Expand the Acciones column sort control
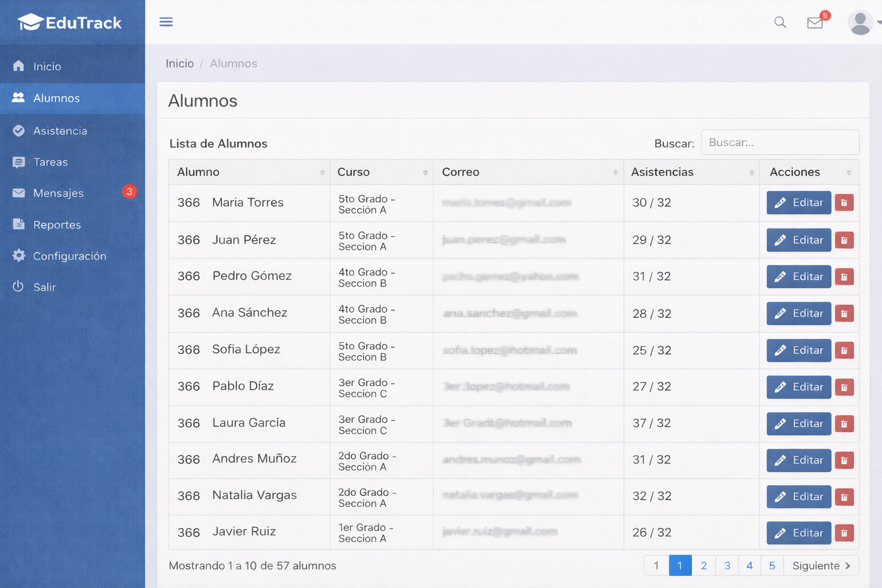Viewport: 882px width, 588px height. coord(847,172)
